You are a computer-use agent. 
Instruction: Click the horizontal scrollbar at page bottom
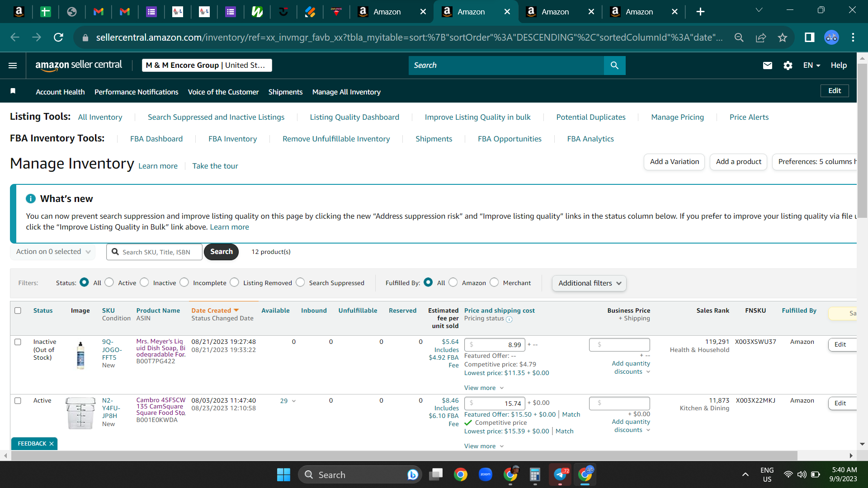point(403,455)
